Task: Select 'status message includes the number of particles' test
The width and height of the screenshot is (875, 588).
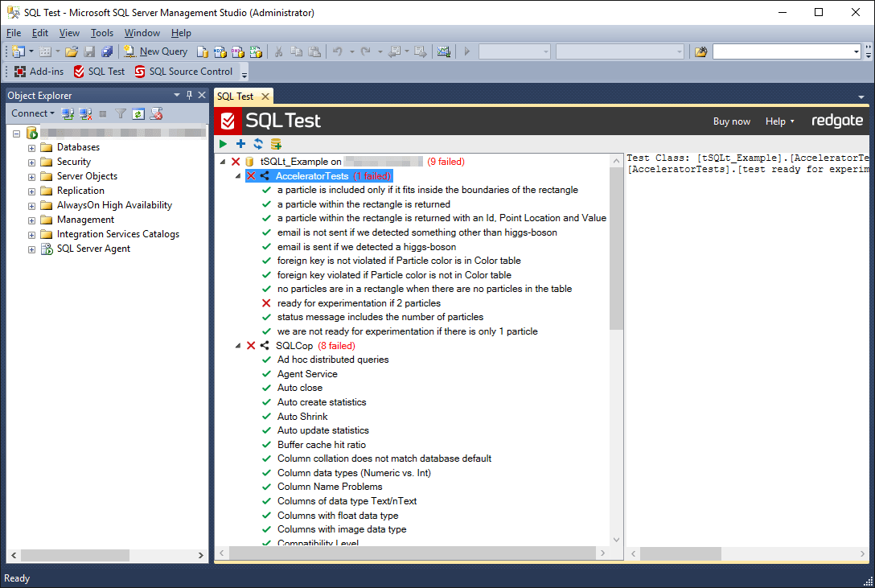Action: tap(380, 317)
